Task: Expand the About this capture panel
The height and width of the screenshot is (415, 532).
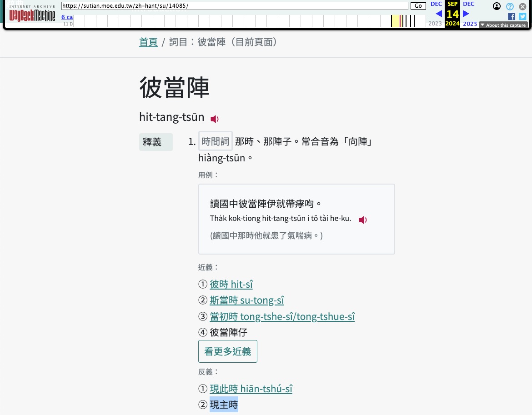Action: click(x=503, y=25)
